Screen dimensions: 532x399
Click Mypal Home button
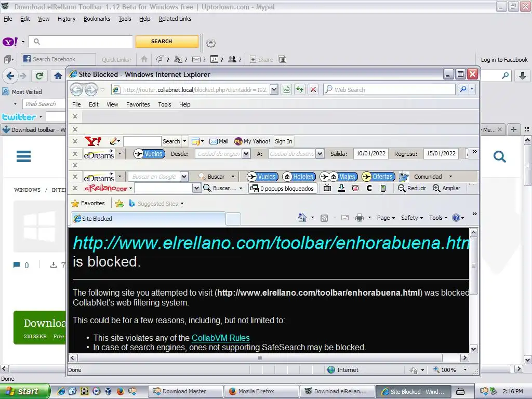(x=58, y=76)
